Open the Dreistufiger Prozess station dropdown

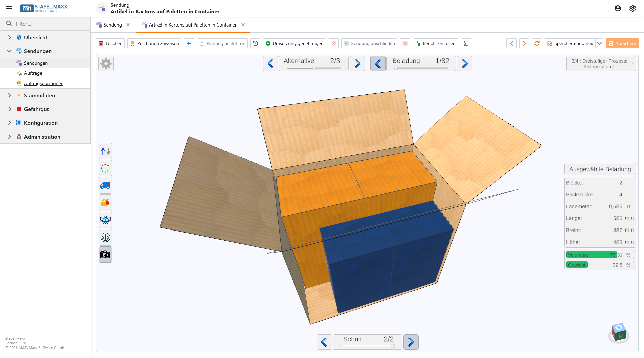click(601, 64)
